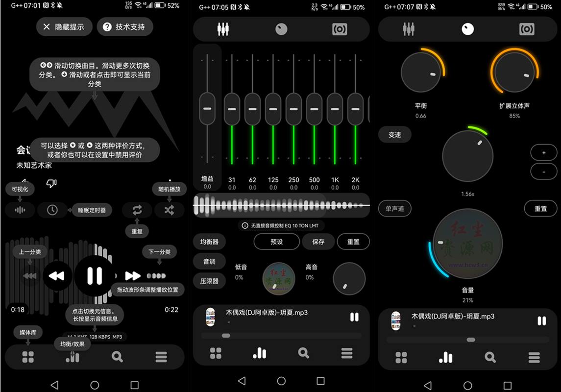Toggle 均衡器 equalizer on or off

click(x=209, y=242)
